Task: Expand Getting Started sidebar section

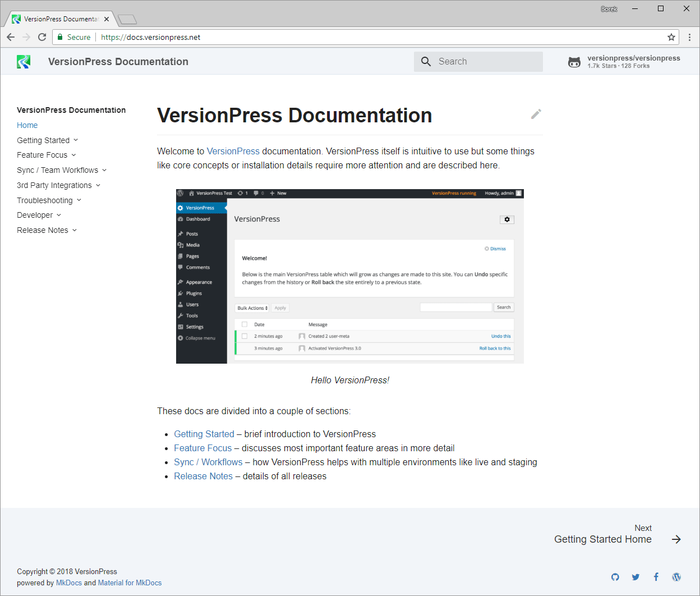Action: pos(48,140)
